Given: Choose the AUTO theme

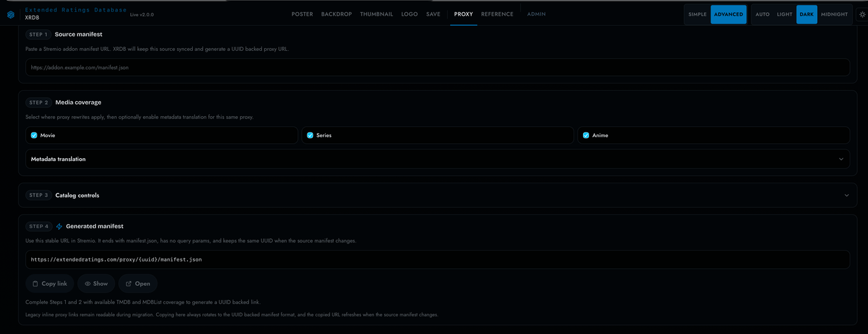Looking at the screenshot, I should point(763,14).
